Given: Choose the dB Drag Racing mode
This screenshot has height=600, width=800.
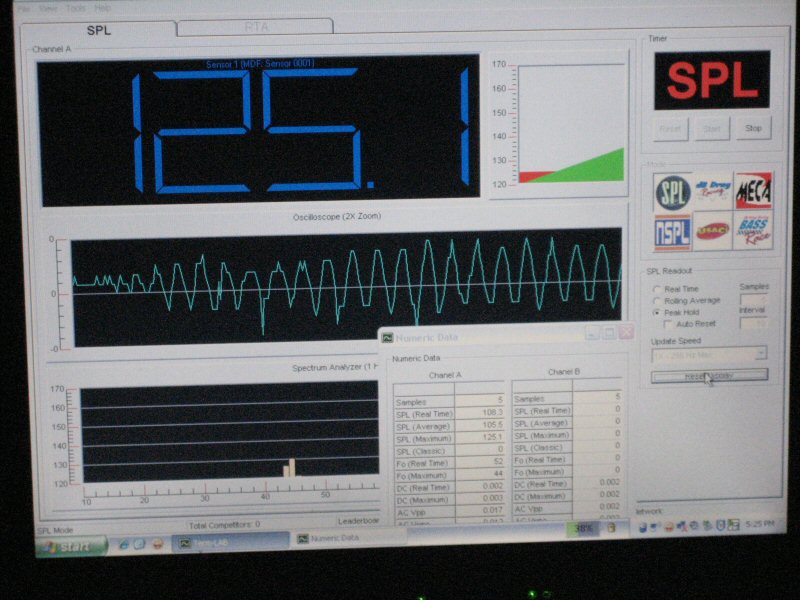Looking at the screenshot, I should tap(713, 191).
